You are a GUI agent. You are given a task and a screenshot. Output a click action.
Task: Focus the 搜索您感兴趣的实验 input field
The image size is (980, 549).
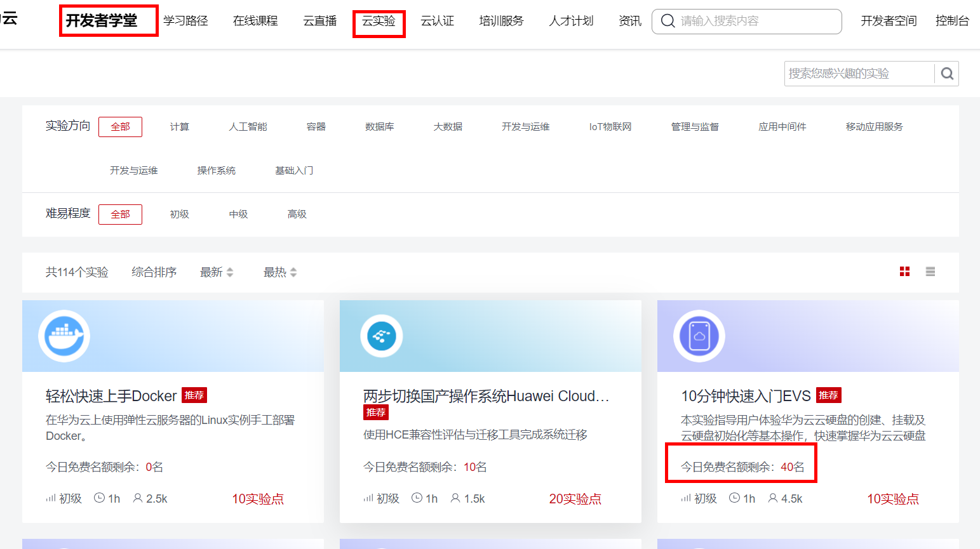pos(859,74)
